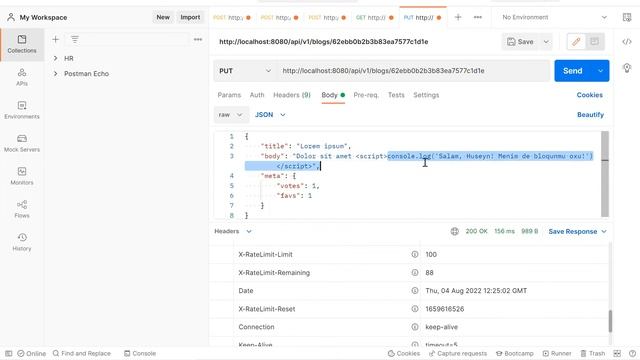The height and width of the screenshot is (360, 640).
Task: Show info for Connection header
Action: pos(415,327)
